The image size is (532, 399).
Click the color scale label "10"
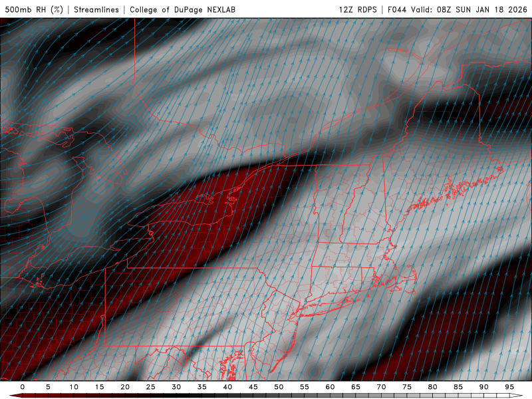(x=74, y=387)
